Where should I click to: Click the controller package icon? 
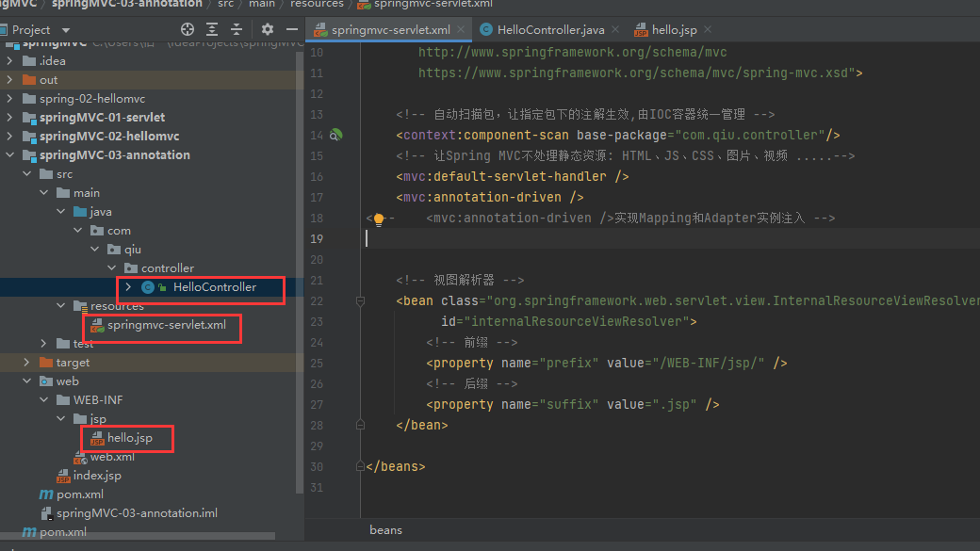131,268
